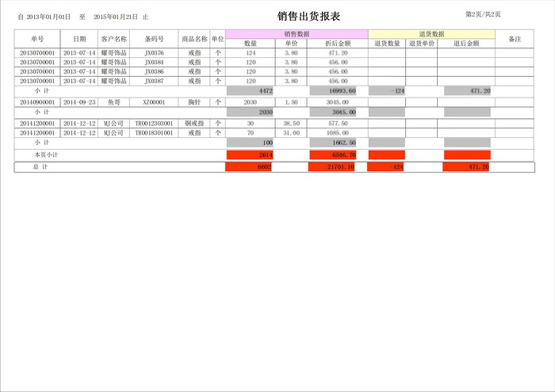Click the 总计 row label
The width and height of the screenshot is (555, 392).
pyautogui.click(x=40, y=167)
